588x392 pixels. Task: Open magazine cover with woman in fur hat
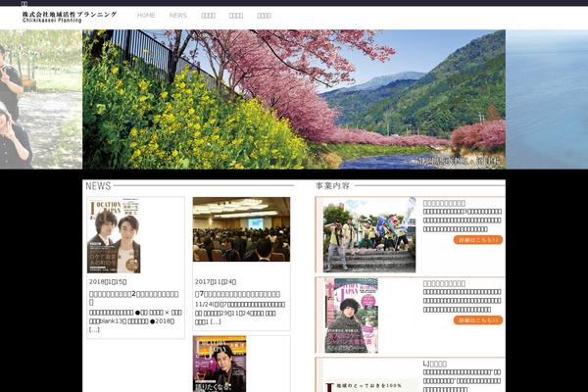(352, 316)
